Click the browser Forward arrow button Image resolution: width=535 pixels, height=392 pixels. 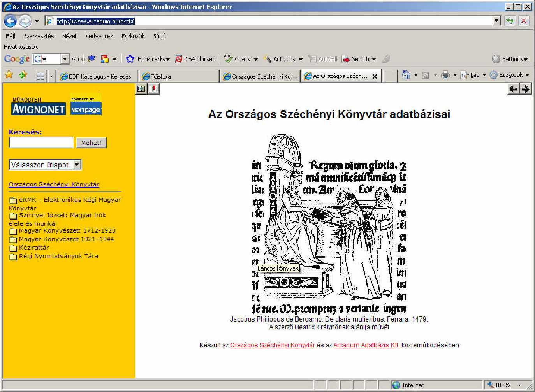tap(25, 21)
